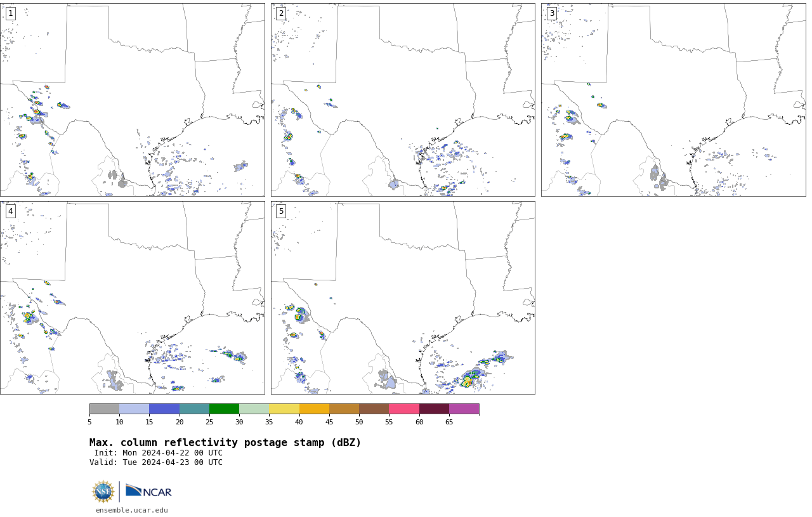Open ensemble member 5 postage stamp map
Image resolution: width=812 pixels, height=517 pixels.
(403, 298)
